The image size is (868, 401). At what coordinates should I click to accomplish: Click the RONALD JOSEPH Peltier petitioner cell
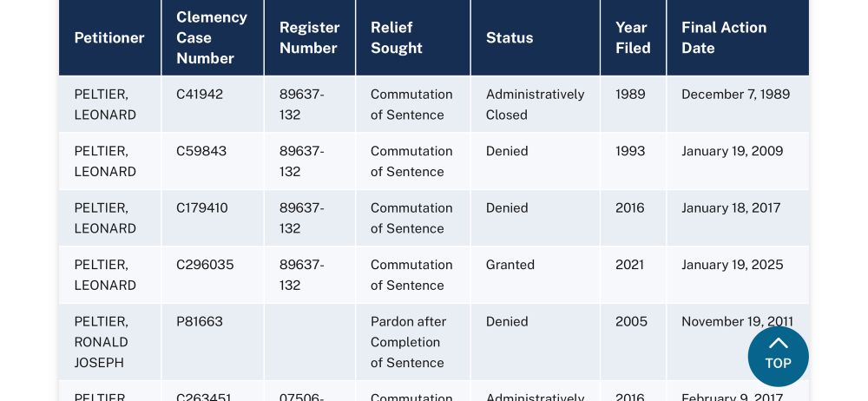109,342
